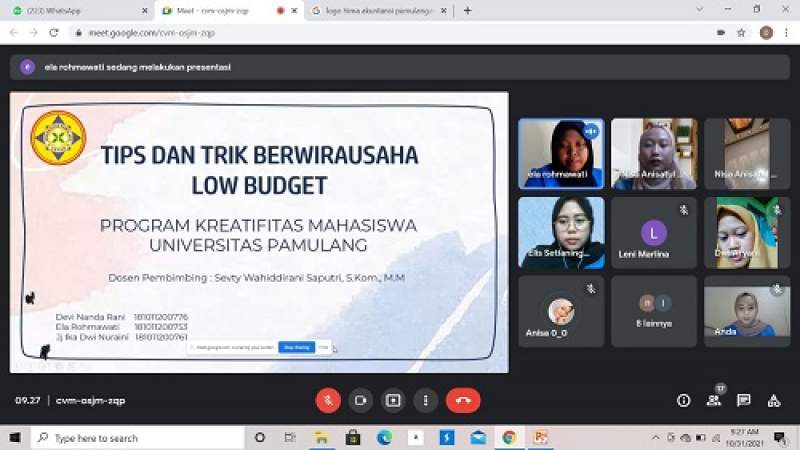
Task: Select the Elis Setianing video tile
Action: click(x=561, y=233)
